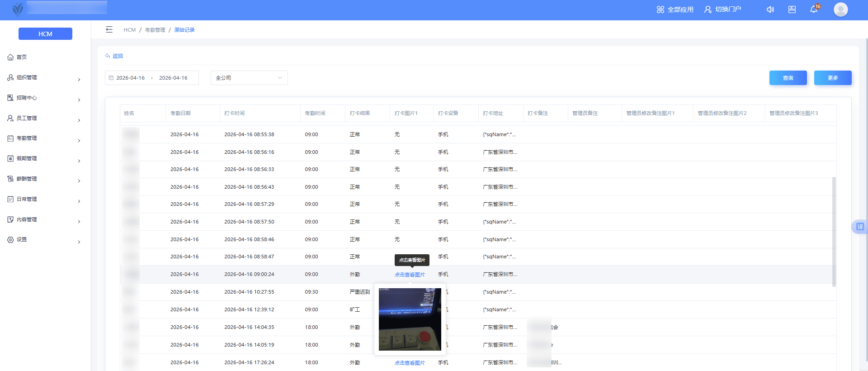Screen dimensions: 868x371
Task: Click the start date 2026-04-16 field
Action: click(131, 78)
